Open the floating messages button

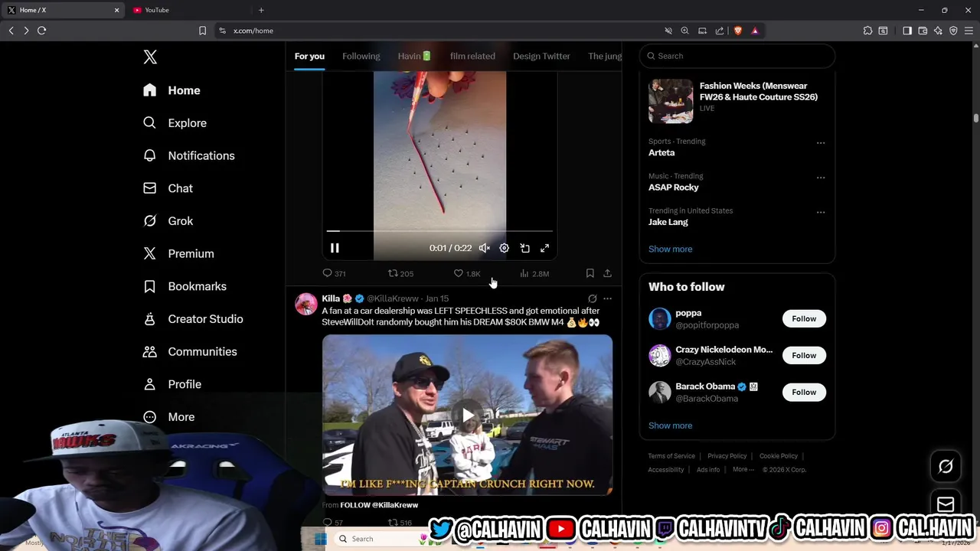point(946,504)
